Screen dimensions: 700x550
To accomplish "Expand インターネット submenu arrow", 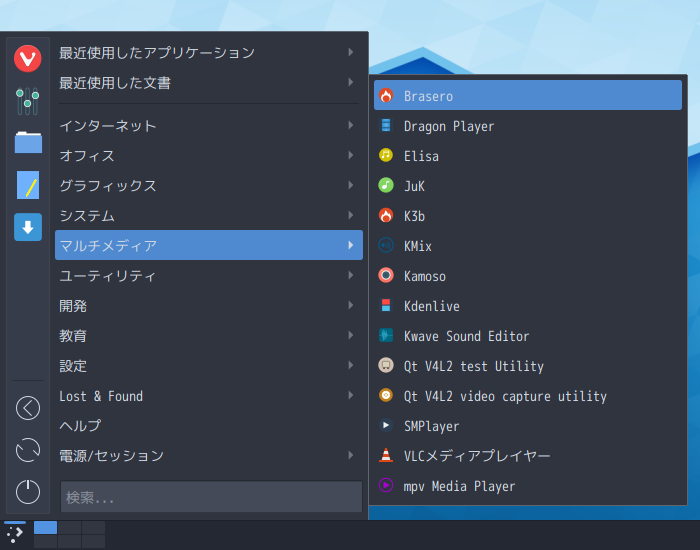I will point(351,125).
